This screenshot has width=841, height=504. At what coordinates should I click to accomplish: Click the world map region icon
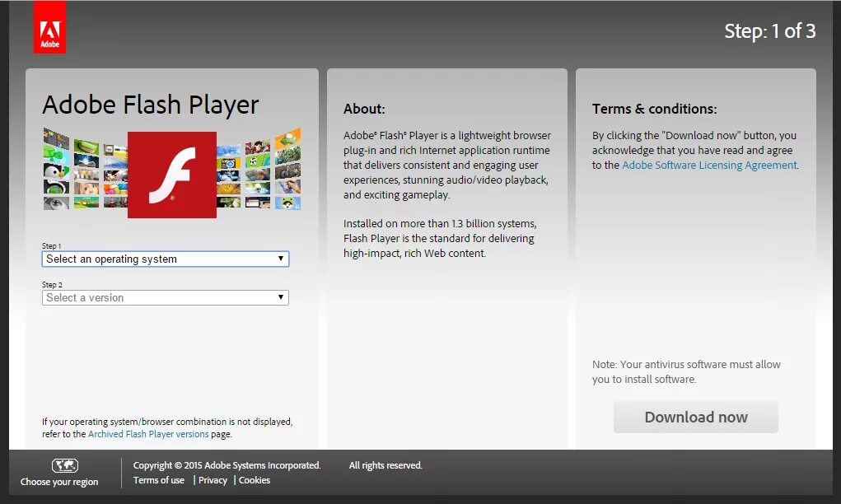click(65, 465)
